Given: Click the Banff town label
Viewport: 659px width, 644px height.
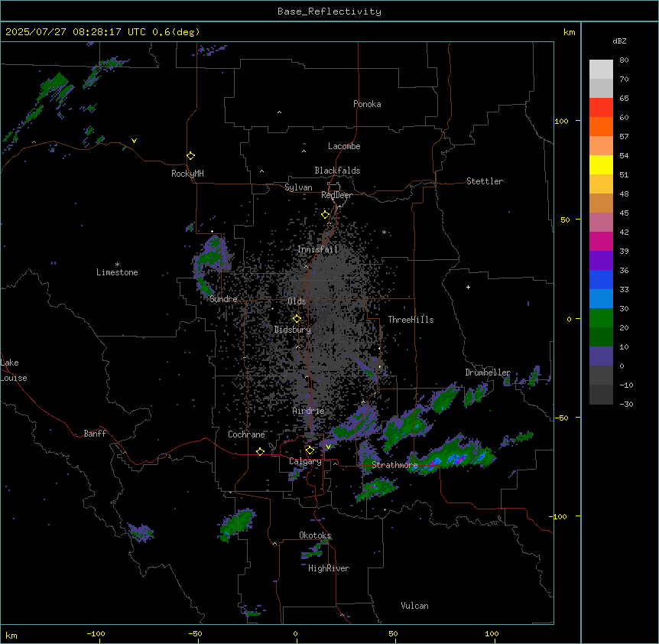Looking at the screenshot, I should coord(95,434).
